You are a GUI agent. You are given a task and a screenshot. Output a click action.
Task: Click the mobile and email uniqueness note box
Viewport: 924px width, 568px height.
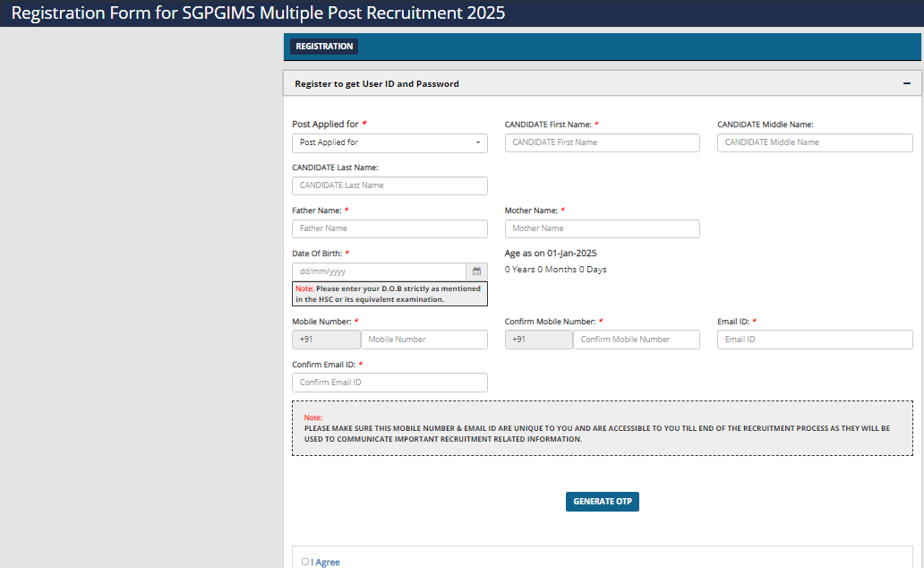coord(603,428)
